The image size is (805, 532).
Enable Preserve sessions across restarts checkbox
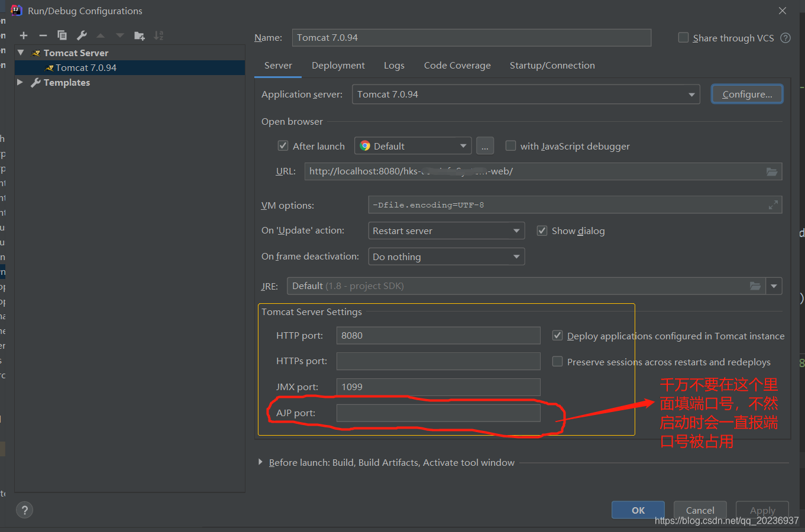pos(557,362)
